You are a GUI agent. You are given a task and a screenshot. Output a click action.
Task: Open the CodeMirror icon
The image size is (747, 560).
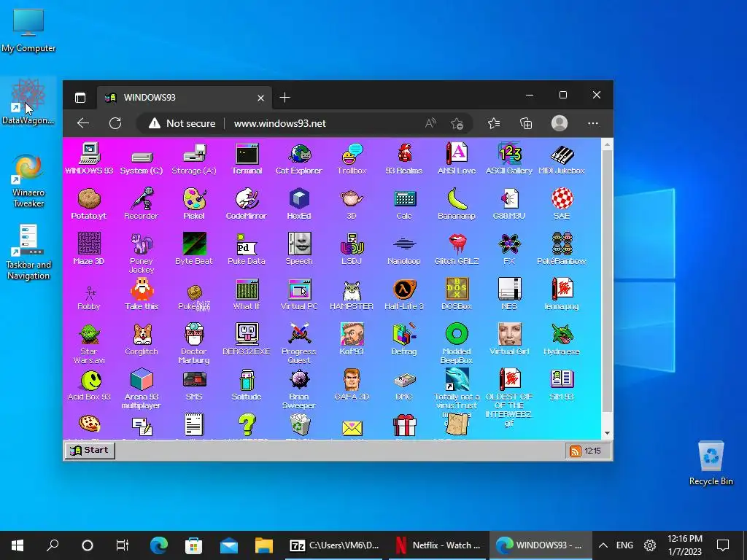point(247,204)
